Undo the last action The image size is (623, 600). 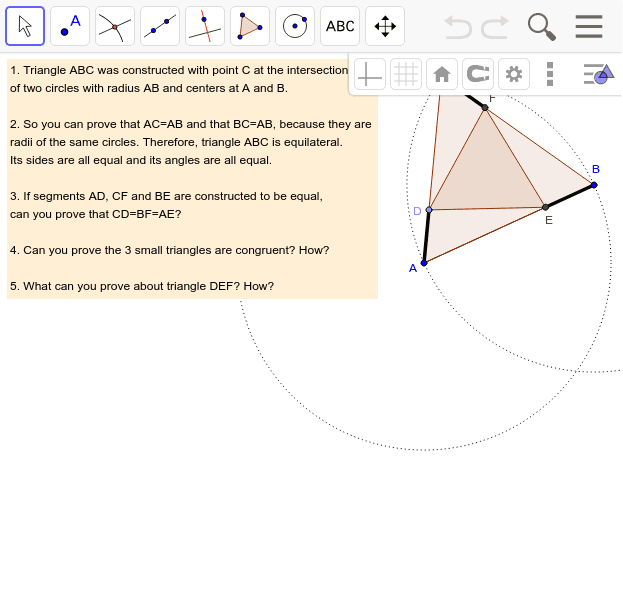pos(458,27)
